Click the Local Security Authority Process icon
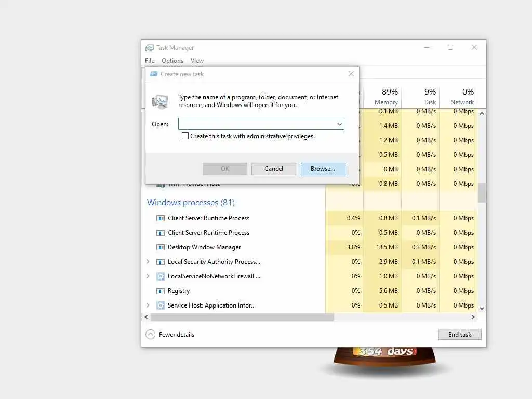Screen dimensions: 532x399 160,262
